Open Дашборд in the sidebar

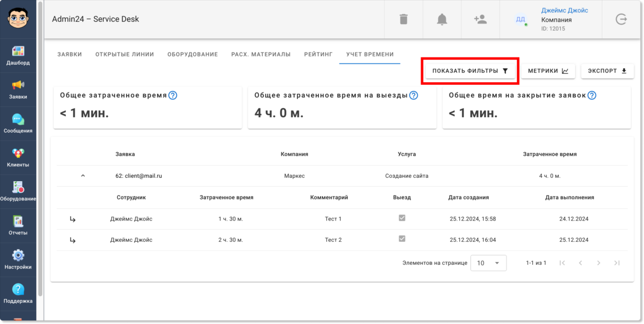click(18, 55)
